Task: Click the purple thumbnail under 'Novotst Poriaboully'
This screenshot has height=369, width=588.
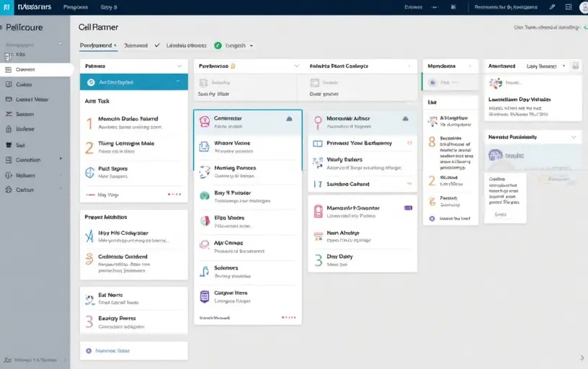Action: tap(495, 155)
